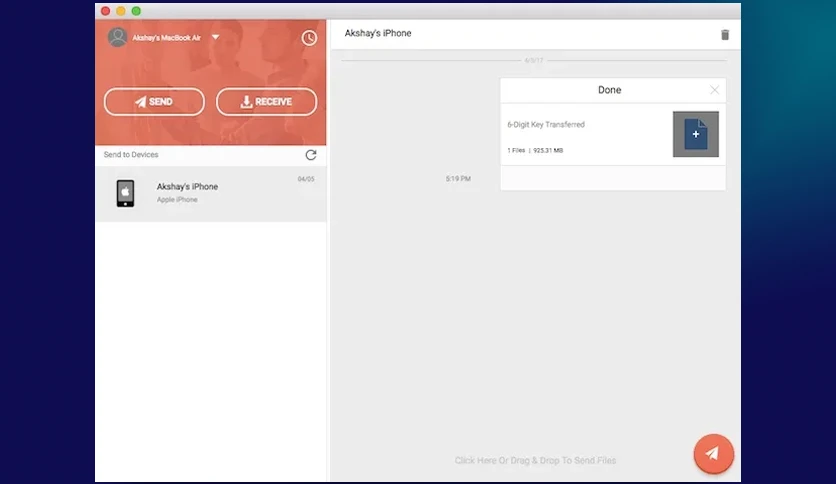
Task: Click the 5:19 PM timestamp
Action: click(x=458, y=179)
